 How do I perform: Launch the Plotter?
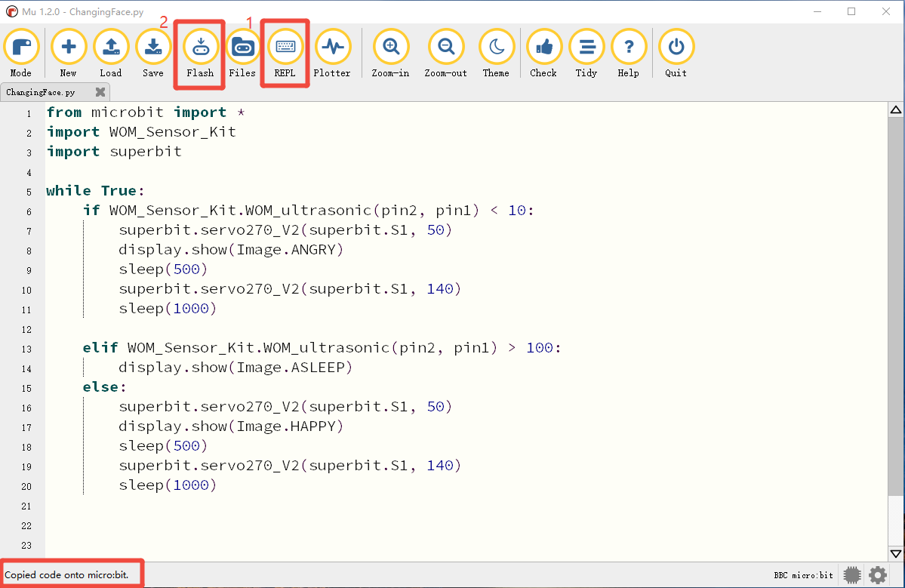332,53
